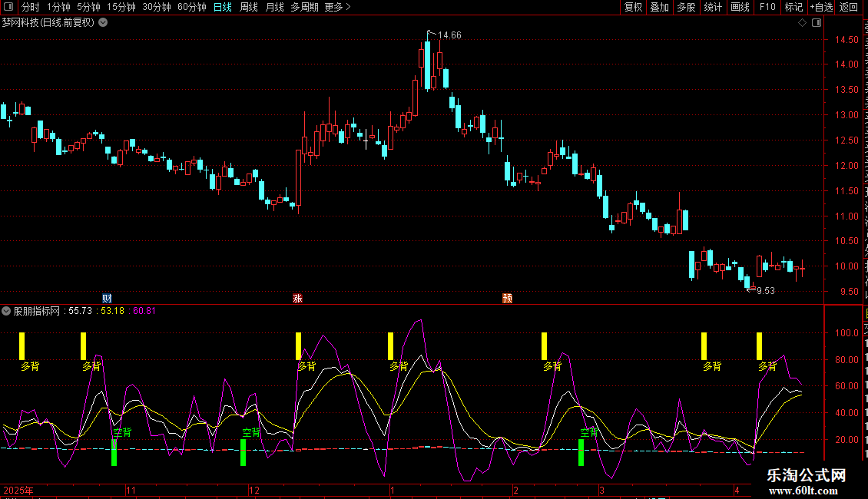
Task: Open the 多周期 multi-period view
Action: point(304,7)
